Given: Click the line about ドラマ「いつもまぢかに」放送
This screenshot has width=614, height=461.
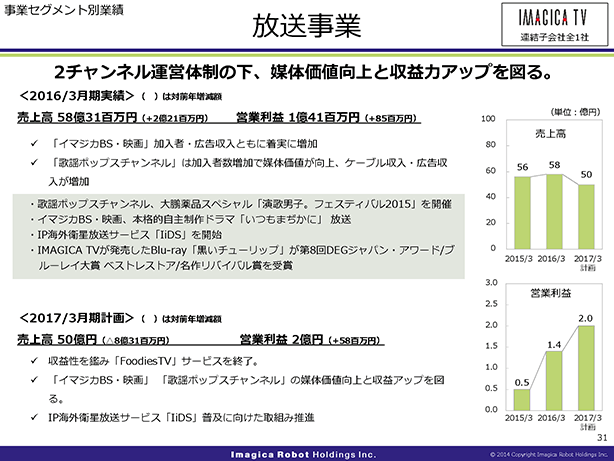Looking at the screenshot, I should 191,219.
